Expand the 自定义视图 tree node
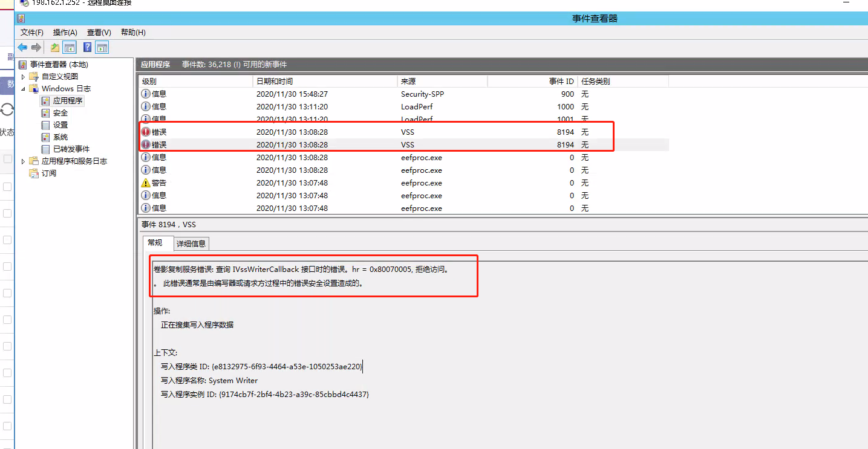The image size is (868, 449). pos(24,77)
